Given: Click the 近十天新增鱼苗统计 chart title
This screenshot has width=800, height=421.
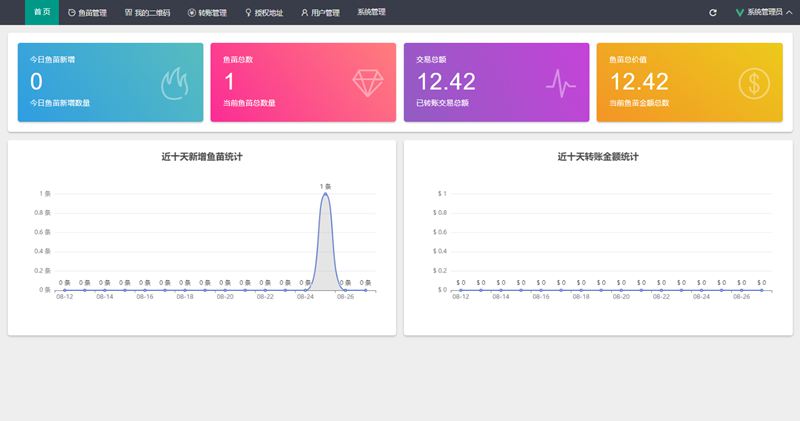Looking at the screenshot, I should [202, 157].
